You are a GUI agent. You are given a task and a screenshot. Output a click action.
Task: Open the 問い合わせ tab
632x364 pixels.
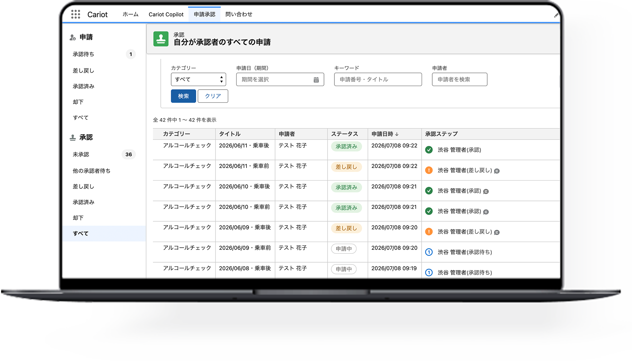point(239,14)
